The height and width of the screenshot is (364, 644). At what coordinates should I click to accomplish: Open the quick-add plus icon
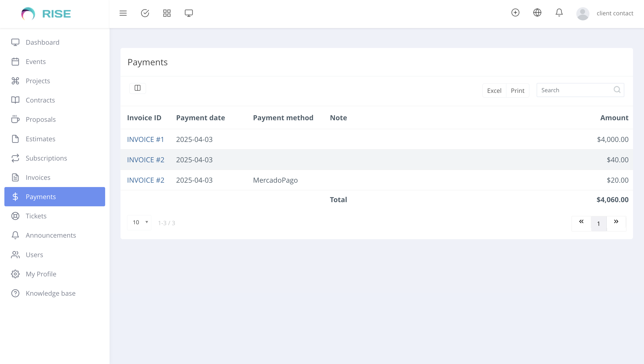pos(515,12)
